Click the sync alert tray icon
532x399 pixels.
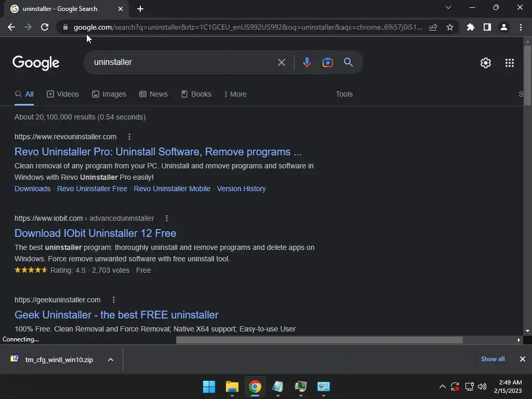455,387
